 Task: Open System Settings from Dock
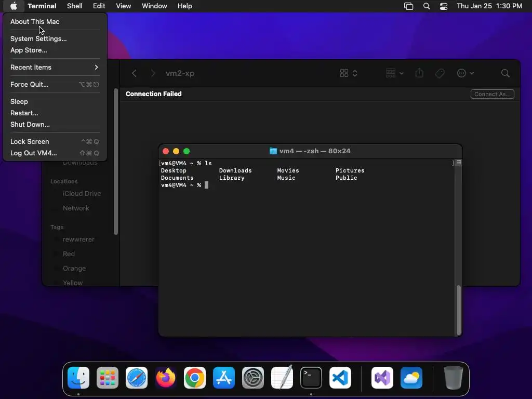click(253, 378)
